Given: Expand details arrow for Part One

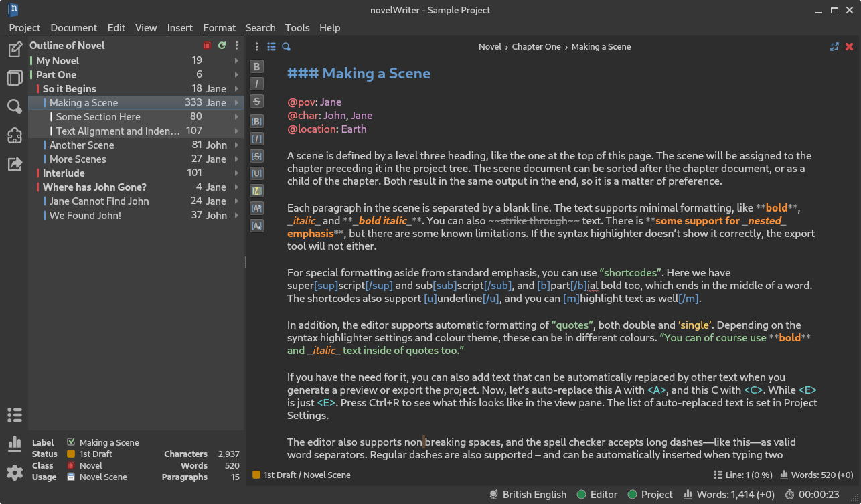Looking at the screenshot, I should [236, 74].
